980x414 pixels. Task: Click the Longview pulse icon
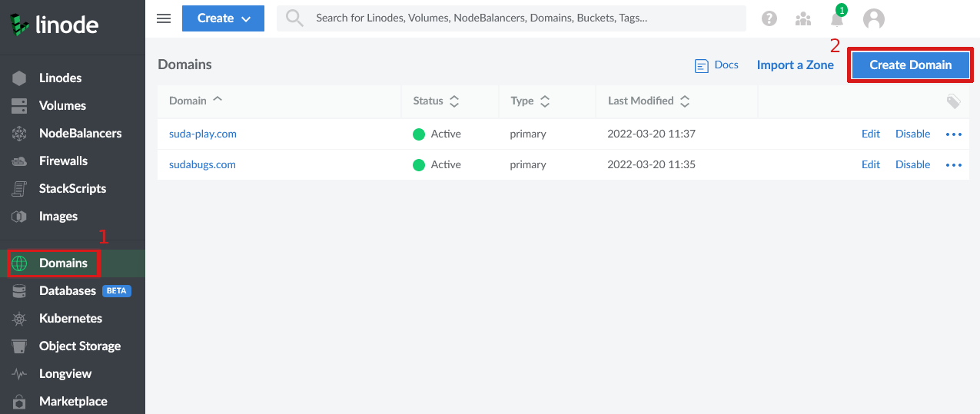[x=19, y=374]
